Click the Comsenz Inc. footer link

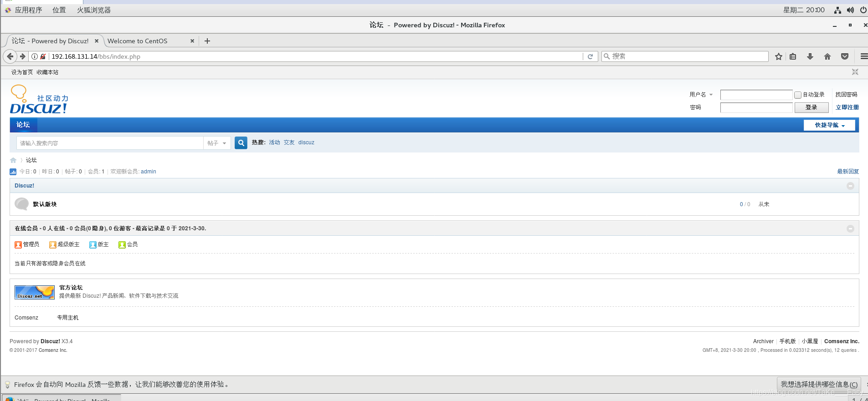(x=842, y=341)
